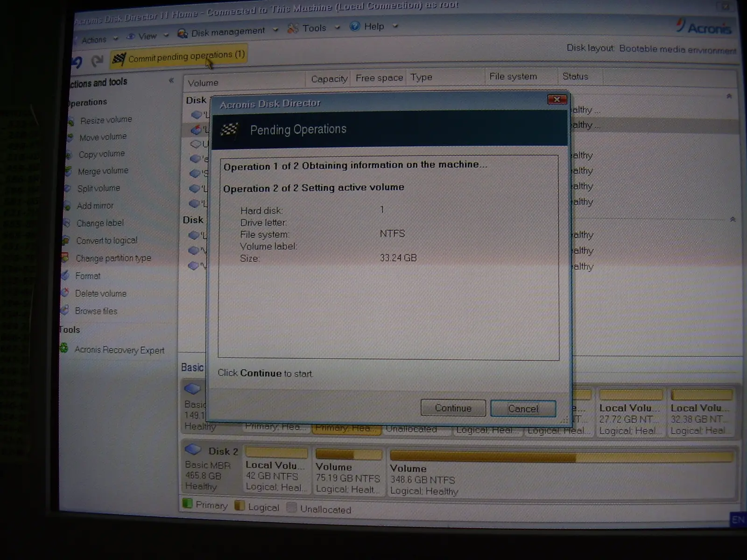Click the 'Operation 2 of 2 Setting active volume' line

(314, 188)
